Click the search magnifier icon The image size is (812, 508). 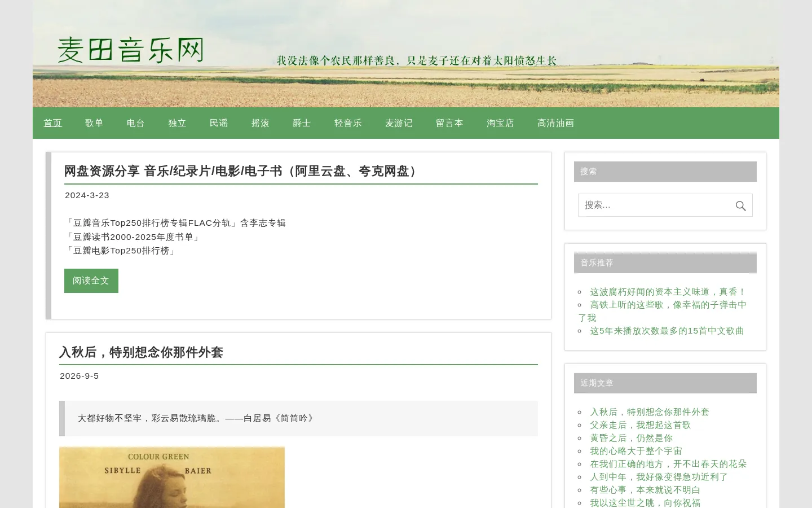740,206
